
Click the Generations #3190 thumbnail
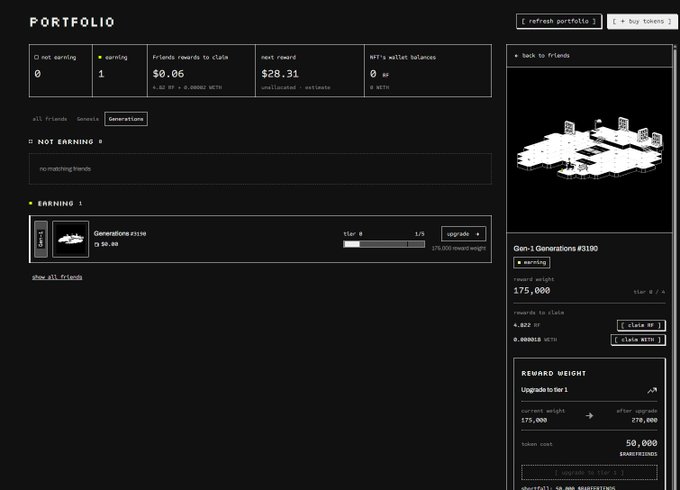pyautogui.click(x=71, y=239)
